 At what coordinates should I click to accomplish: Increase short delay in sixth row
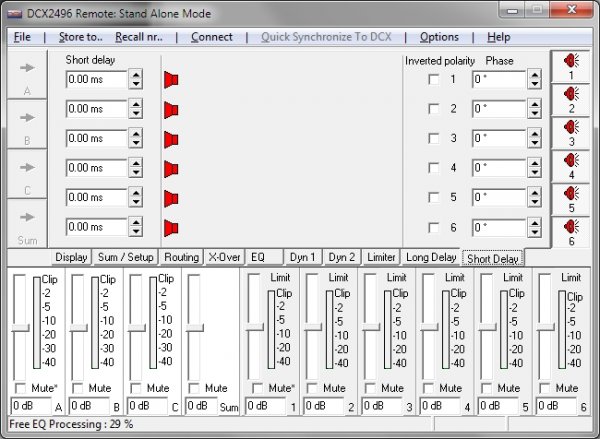tap(136, 222)
